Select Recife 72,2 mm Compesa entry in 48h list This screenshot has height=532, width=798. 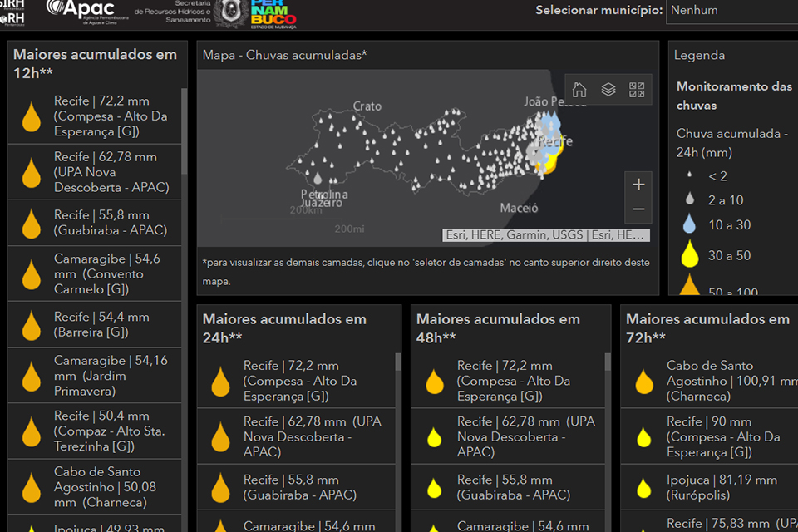(x=508, y=381)
